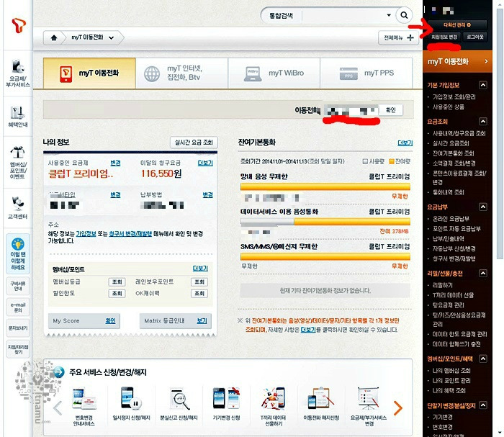The width and height of the screenshot is (504, 437).
Task: Click 조회 button for 레인보우포인트
Action: 199,281
